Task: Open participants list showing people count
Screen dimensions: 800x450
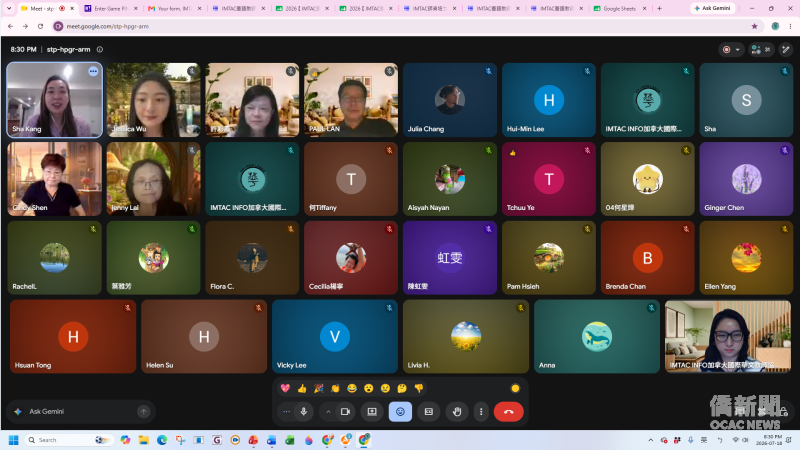Action: pos(761,49)
